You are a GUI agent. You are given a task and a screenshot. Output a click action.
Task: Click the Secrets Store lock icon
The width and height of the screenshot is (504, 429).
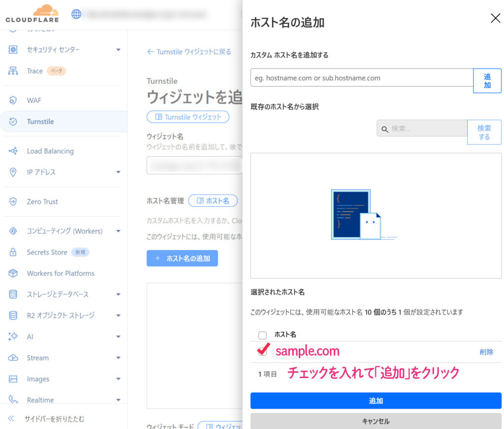(13, 252)
